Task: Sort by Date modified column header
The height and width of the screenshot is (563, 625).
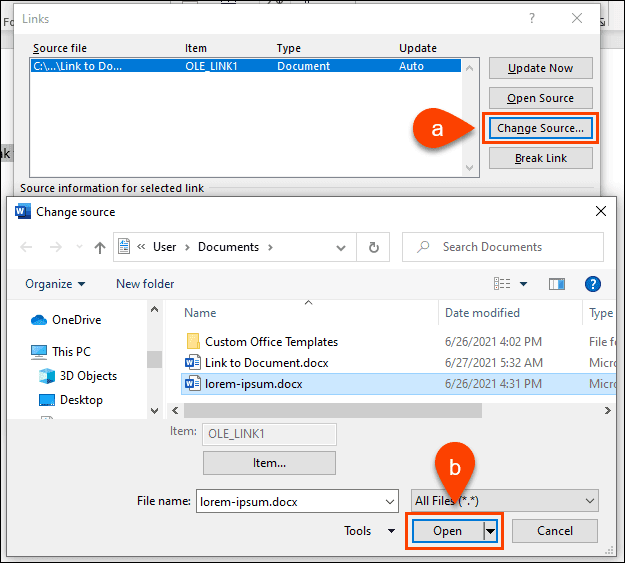Action: [x=482, y=313]
